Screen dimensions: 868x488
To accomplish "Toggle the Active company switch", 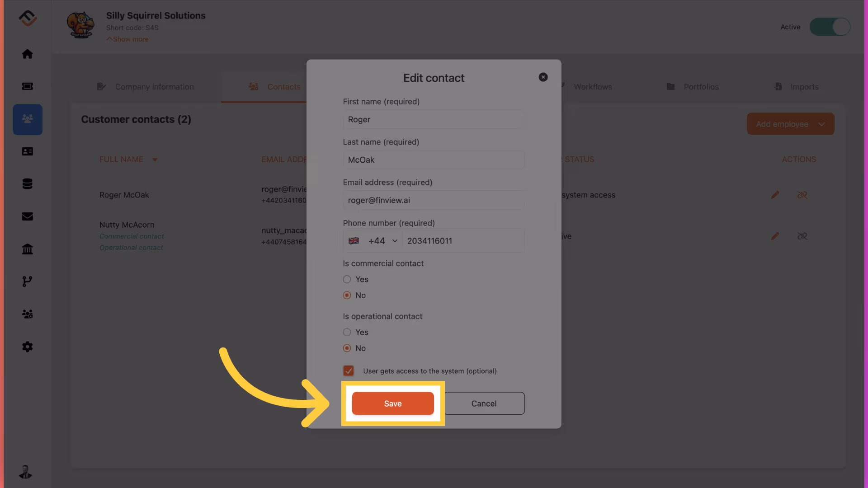I will [x=830, y=27].
